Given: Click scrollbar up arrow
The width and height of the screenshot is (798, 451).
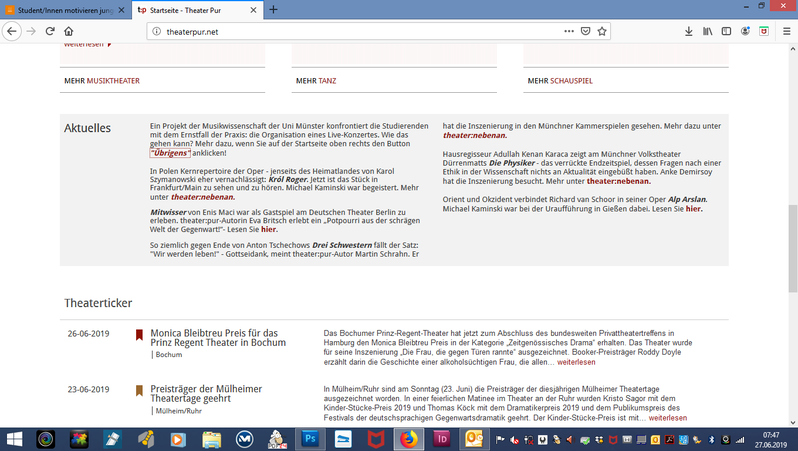Looking at the screenshot, I should coord(792,49).
